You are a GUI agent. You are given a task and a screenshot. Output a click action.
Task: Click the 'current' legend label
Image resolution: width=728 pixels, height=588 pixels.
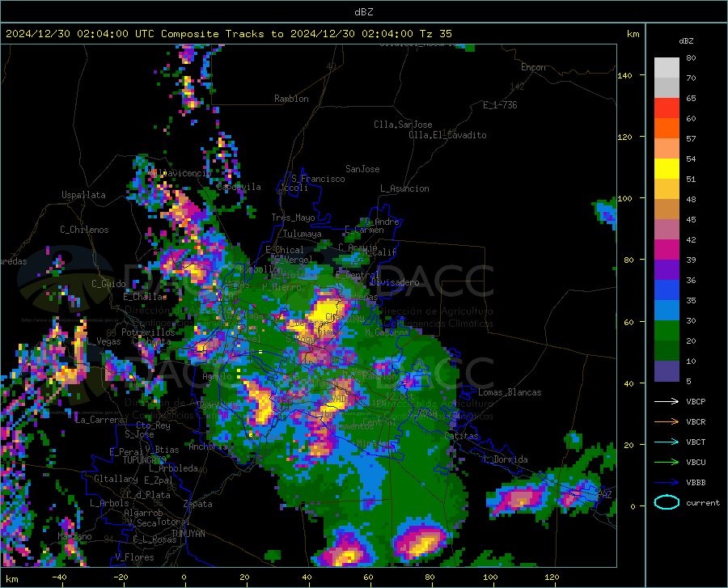coord(702,502)
